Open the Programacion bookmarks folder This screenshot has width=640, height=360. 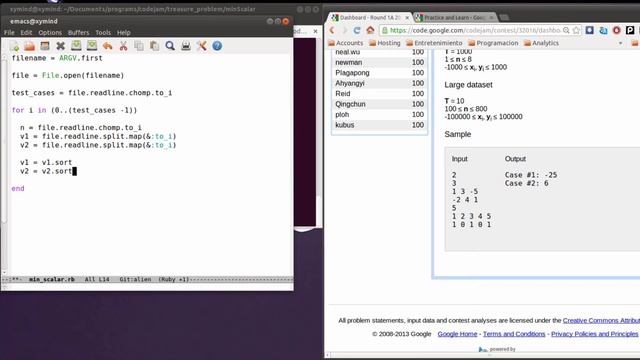[493, 43]
